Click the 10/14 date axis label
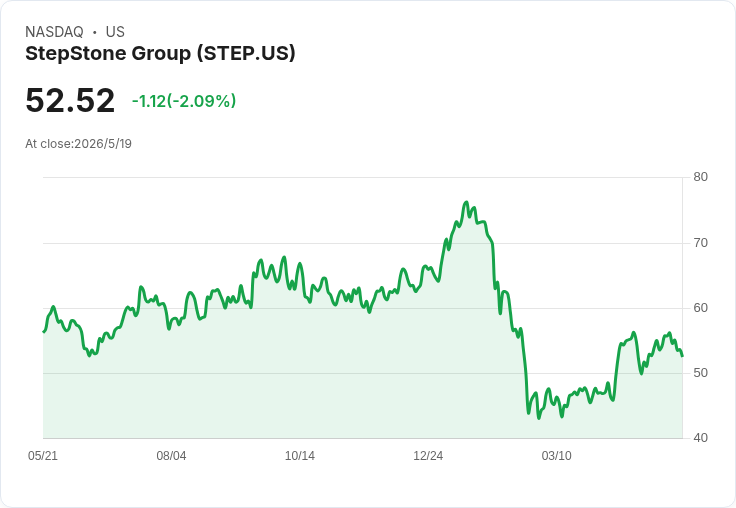 (300, 456)
